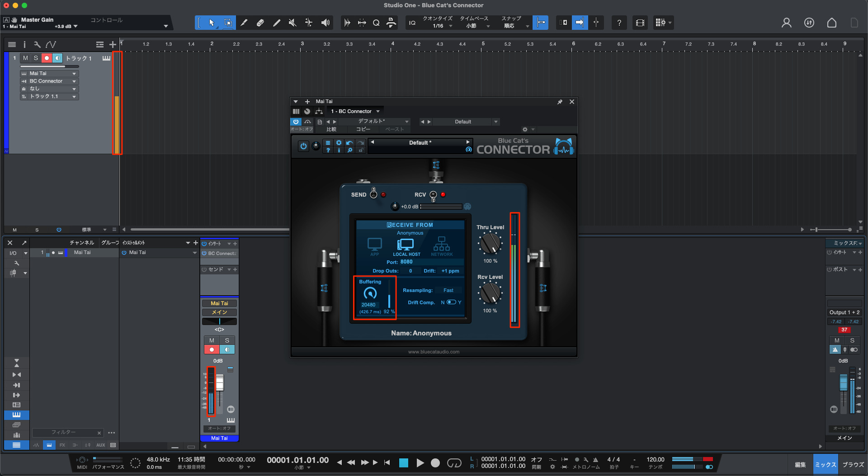
Task: Pin the Mai Tai plugin window
Action: pyautogui.click(x=560, y=102)
